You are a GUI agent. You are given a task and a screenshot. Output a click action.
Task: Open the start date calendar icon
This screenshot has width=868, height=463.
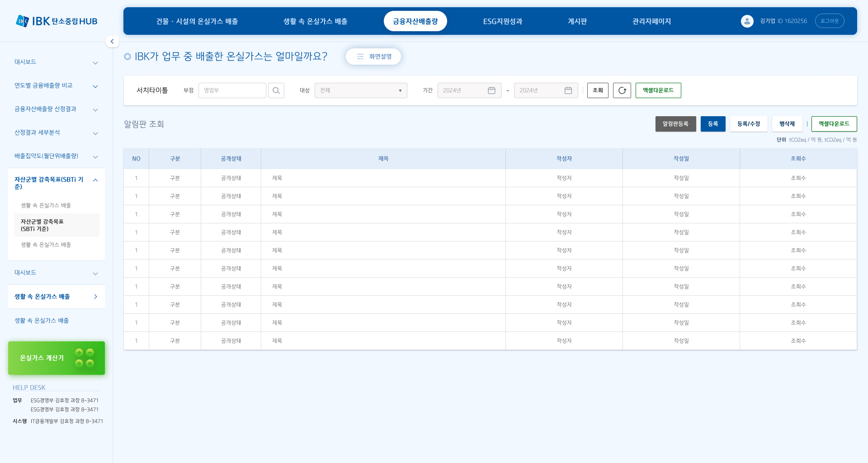pyautogui.click(x=491, y=90)
